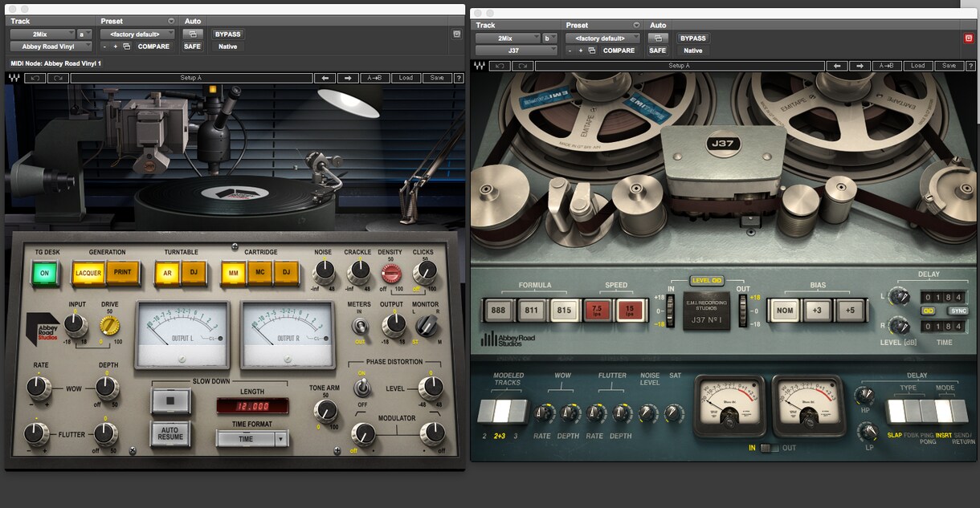Flip the Phase Distortion on/off switch
Image resolution: width=980 pixels, height=508 pixels.
click(361, 388)
